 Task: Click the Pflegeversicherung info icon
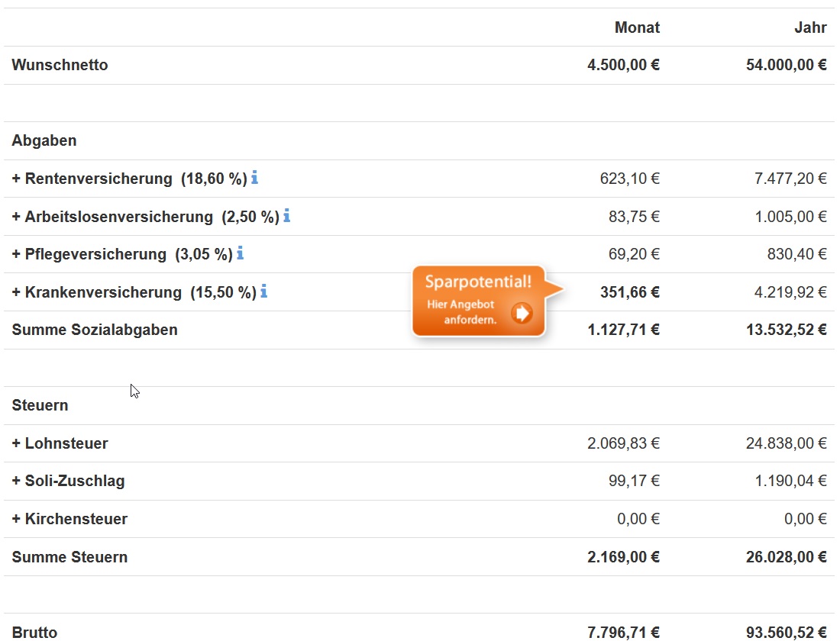[241, 253]
